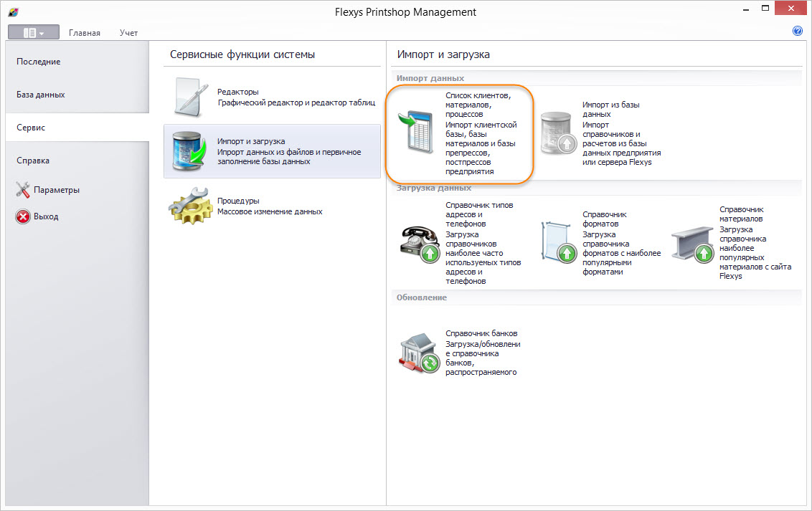
Task: Open Процедуры mass data change text
Action: (270, 206)
